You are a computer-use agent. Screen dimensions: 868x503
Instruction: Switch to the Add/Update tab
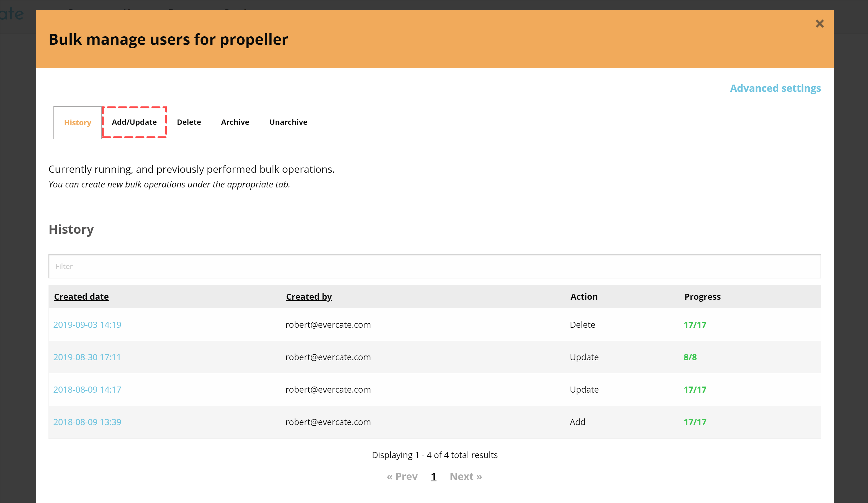(134, 122)
